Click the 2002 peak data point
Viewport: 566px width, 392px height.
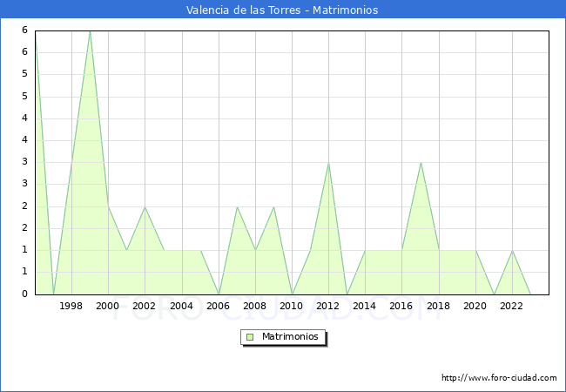pyautogui.click(x=145, y=206)
